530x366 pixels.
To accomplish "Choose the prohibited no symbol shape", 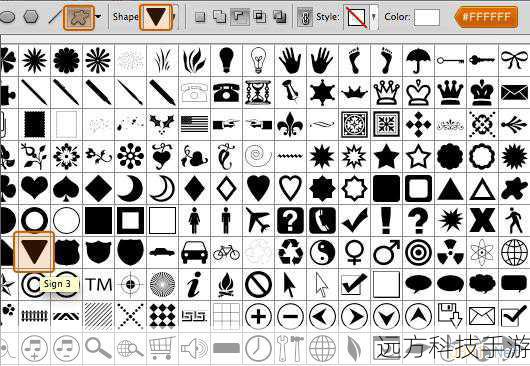I will point(258,285).
